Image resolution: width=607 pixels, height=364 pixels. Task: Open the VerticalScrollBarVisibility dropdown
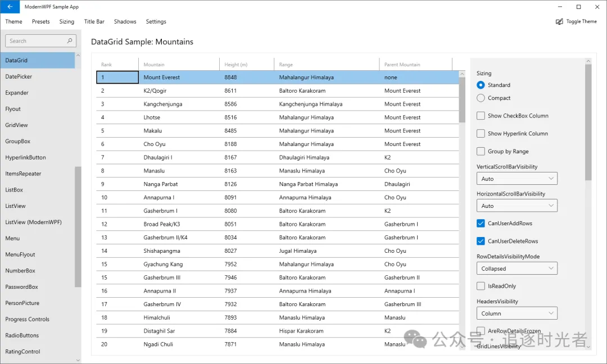(x=517, y=178)
